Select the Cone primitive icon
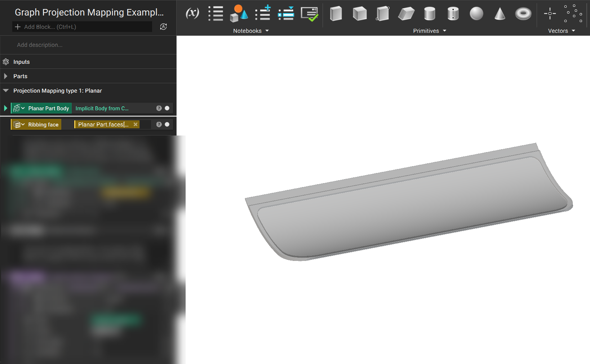This screenshot has width=590, height=364. [500, 14]
